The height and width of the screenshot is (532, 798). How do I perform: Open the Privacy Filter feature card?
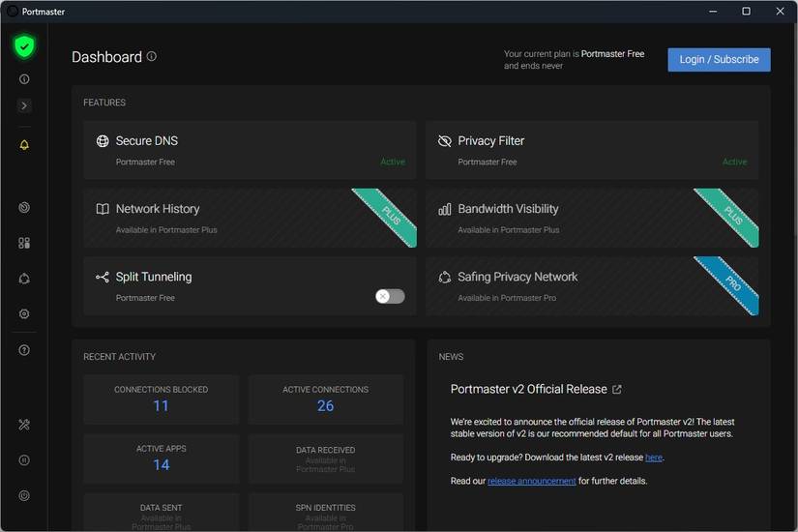pyautogui.click(x=591, y=150)
